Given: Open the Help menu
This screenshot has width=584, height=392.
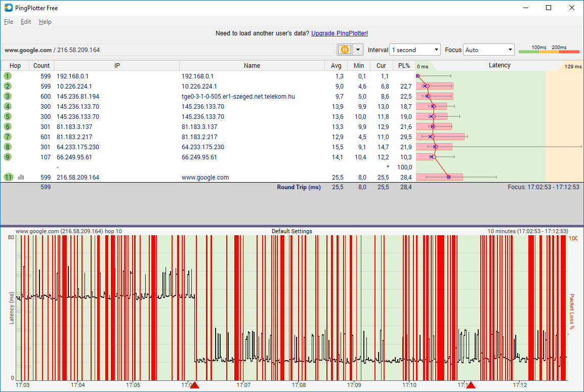Looking at the screenshot, I should (x=45, y=22).
